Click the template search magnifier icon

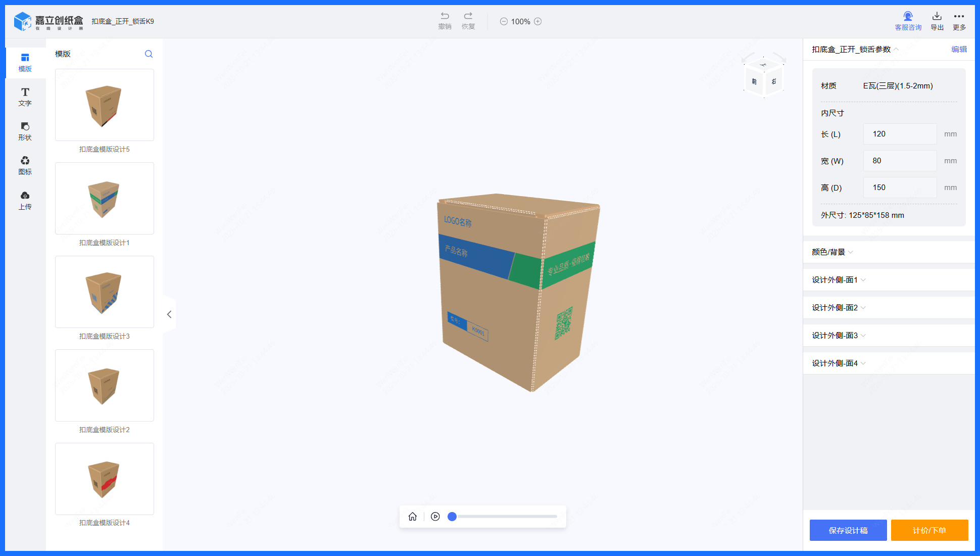point(149,54)
